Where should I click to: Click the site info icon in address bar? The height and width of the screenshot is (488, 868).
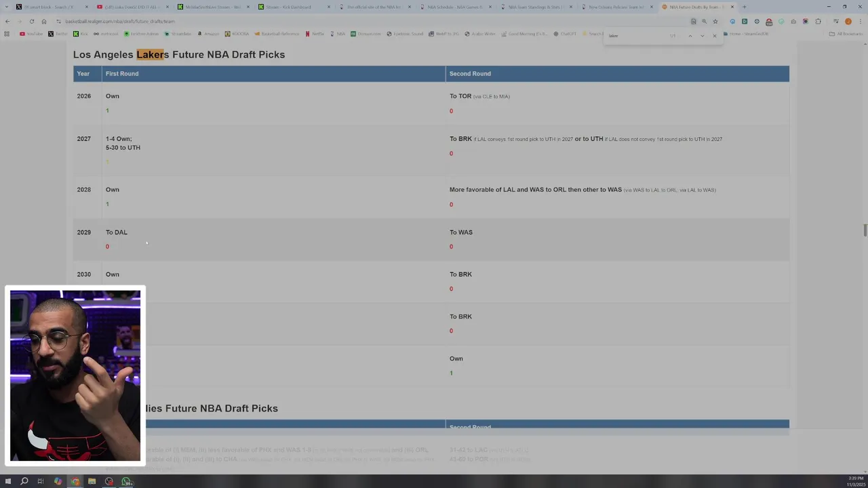(x=58, y=21)
